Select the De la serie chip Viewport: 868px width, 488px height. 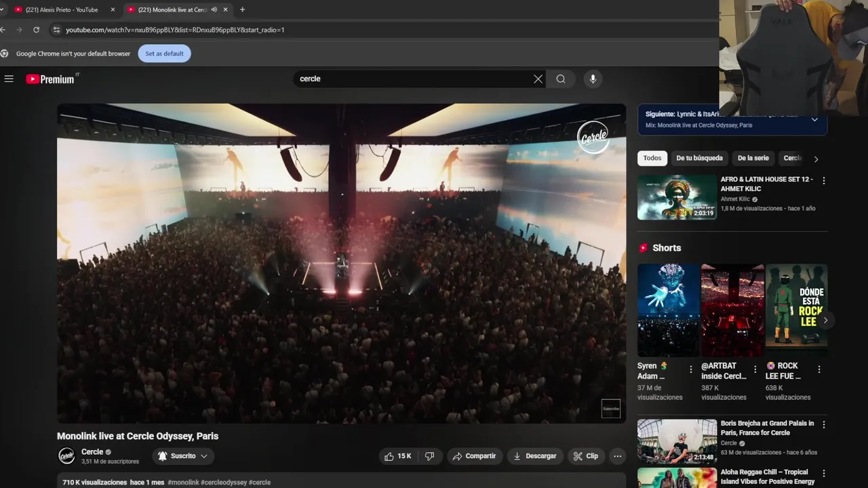[753, 158]
